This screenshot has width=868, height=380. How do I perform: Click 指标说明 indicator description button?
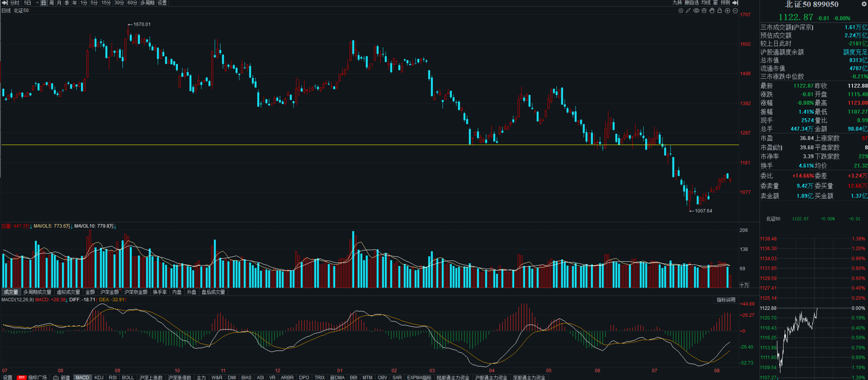pyautogui.click(x=725, y=300)
